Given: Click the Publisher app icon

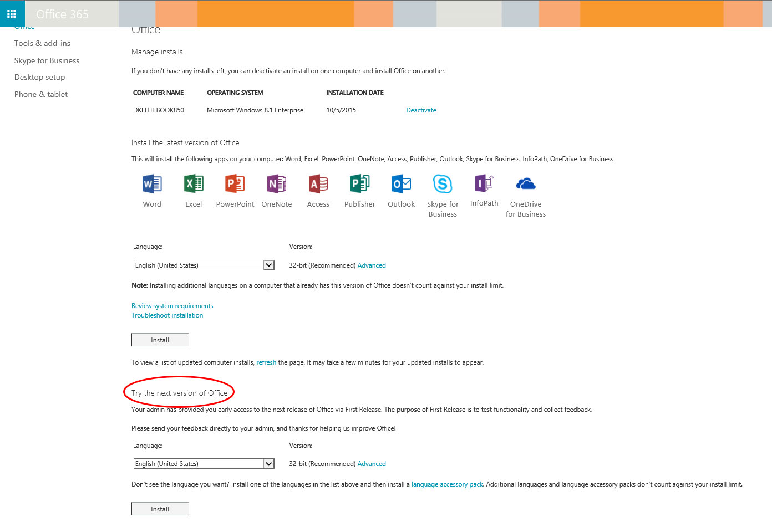Looking at the screenshot, I should (360, 183).
